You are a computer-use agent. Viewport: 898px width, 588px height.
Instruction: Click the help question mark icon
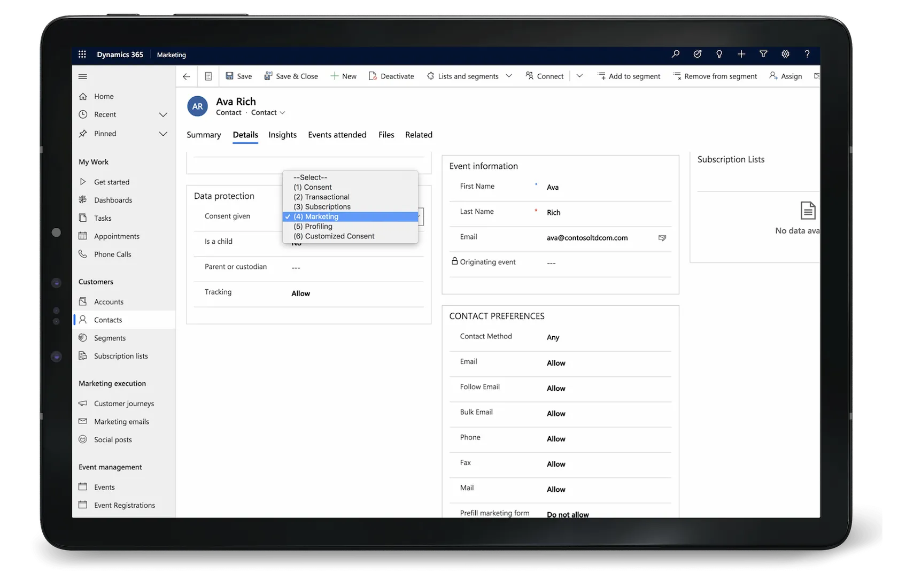click(807, 54)
